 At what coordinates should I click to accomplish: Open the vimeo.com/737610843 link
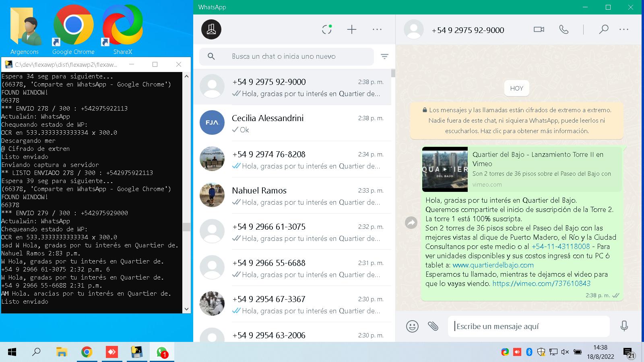coord(541,284)
